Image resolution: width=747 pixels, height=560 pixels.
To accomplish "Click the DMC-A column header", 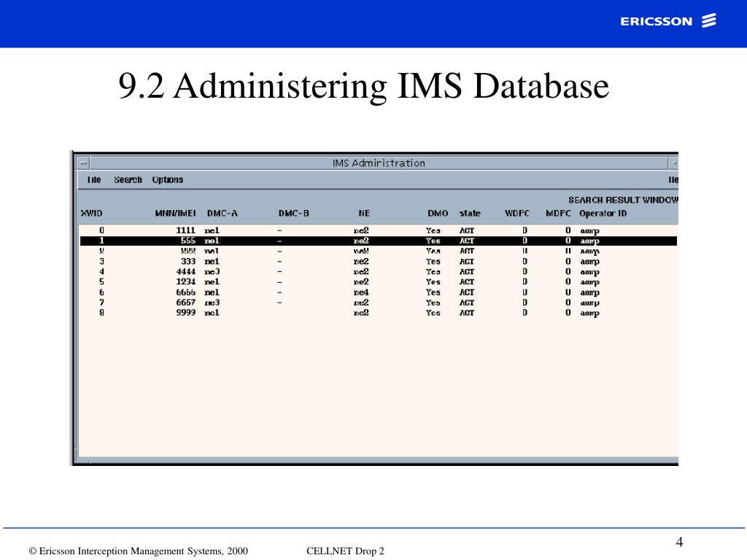I will (x=222, y=214).
